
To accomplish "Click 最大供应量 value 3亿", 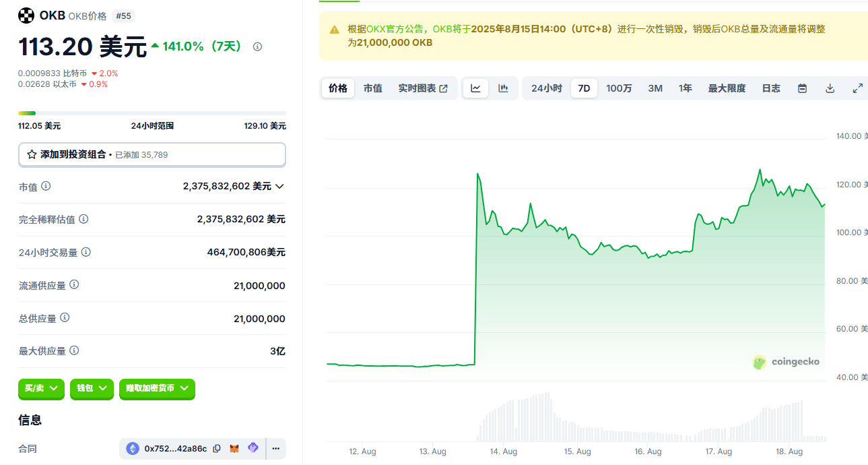I will pos(277,351).
